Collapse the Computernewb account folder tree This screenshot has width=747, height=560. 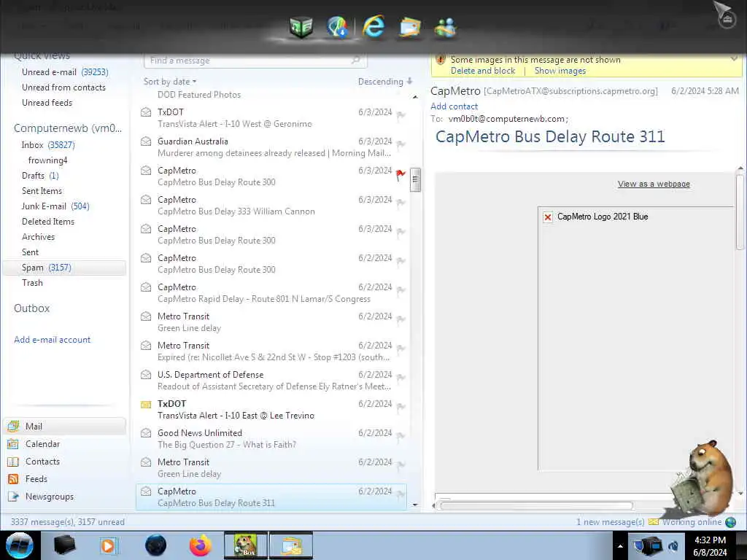coord(68,128)
